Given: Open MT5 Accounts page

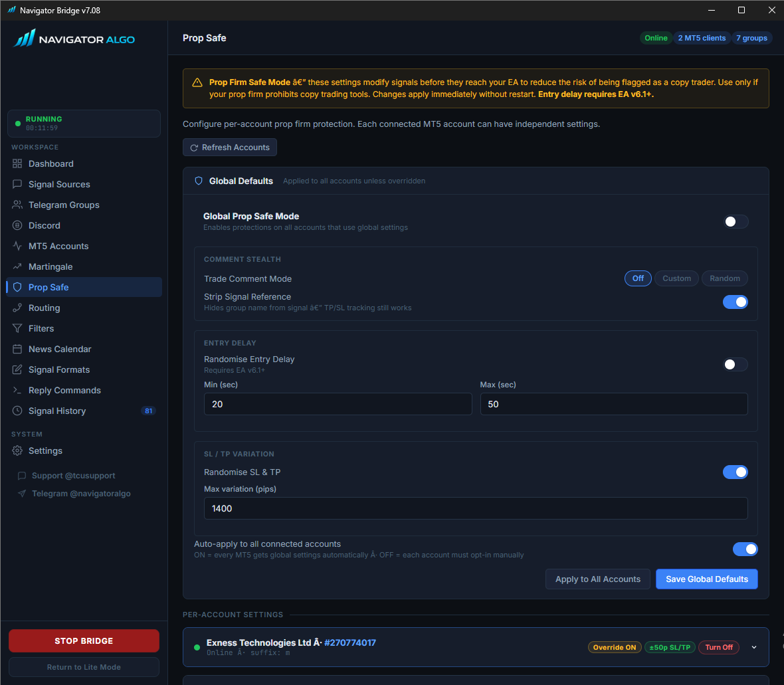Looking at the screenshot, I should click(84, 246).
